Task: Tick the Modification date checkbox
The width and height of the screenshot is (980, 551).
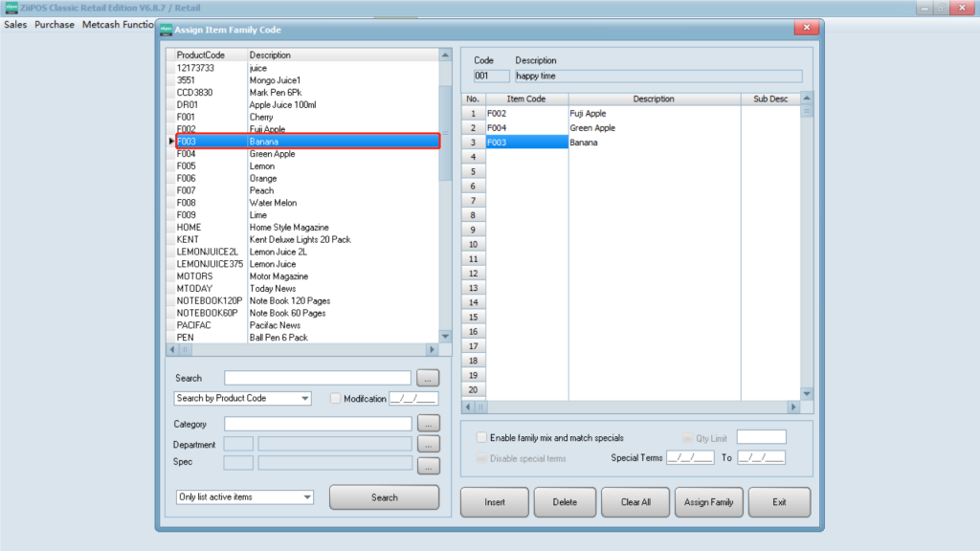Action: click(335, 399)
